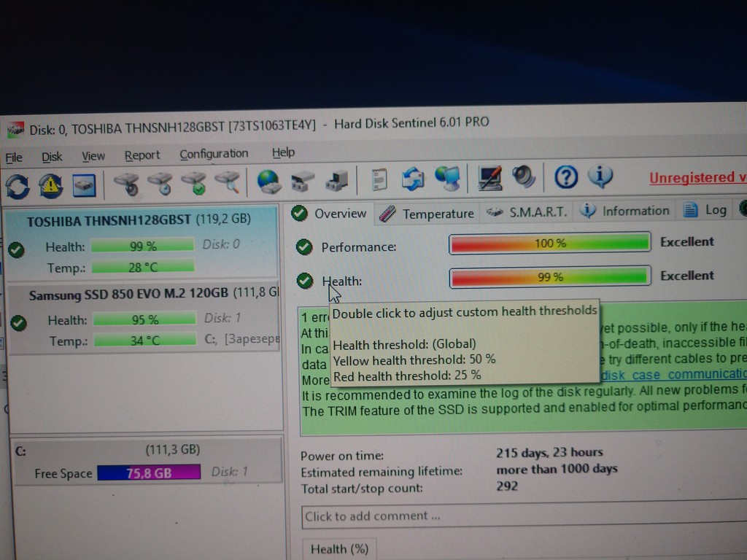Click the disk with magnifier toolbar icon
747x560 pixels.
tap(228, 182)
